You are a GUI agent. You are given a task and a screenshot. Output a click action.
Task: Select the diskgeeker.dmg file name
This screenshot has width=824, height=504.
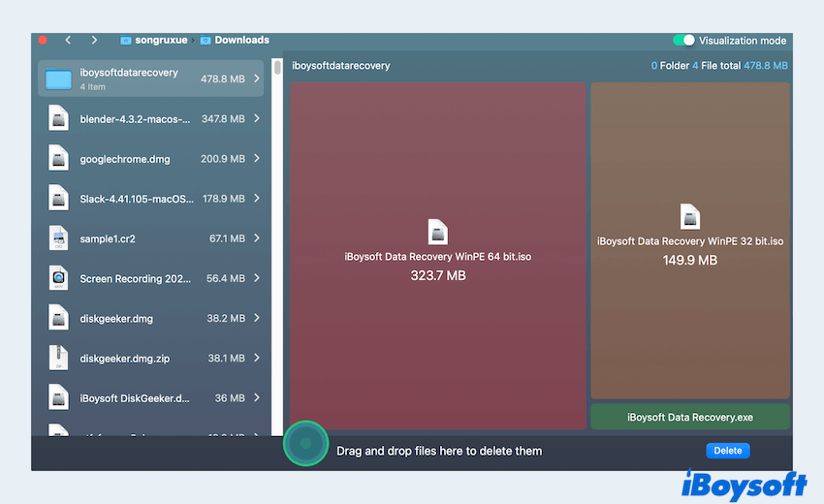(116, 319)
